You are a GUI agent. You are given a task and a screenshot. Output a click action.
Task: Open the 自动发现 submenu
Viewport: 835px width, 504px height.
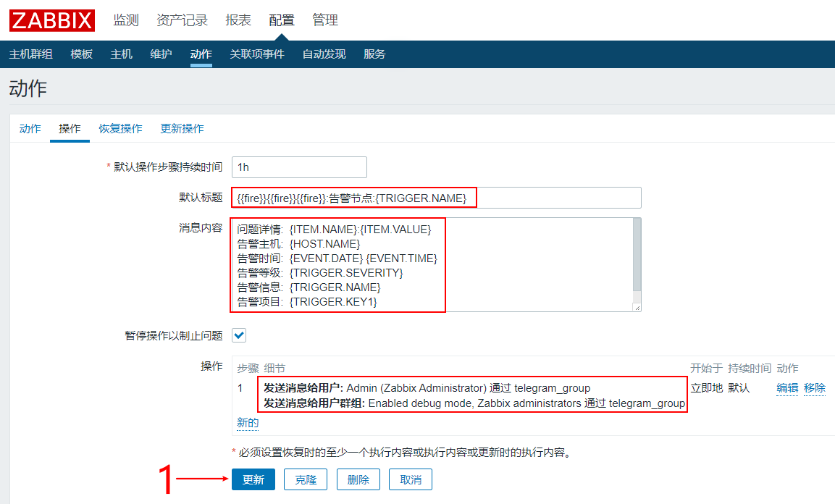[324, 54]
